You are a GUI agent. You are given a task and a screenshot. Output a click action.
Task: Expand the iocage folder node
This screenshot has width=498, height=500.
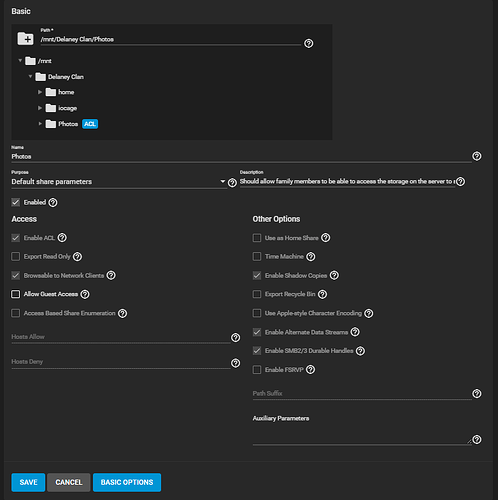tap(40, 108)
